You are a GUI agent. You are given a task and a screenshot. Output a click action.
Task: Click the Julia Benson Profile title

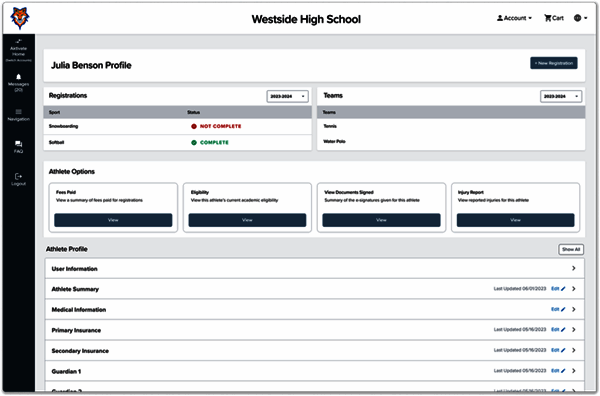(91, 65)
